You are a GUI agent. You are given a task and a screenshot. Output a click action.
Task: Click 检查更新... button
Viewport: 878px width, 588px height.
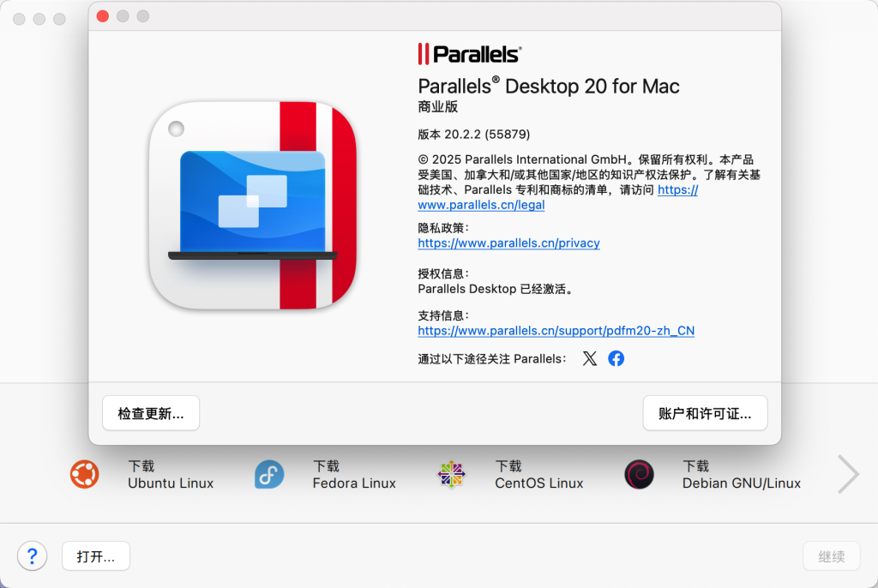(151, 413)
